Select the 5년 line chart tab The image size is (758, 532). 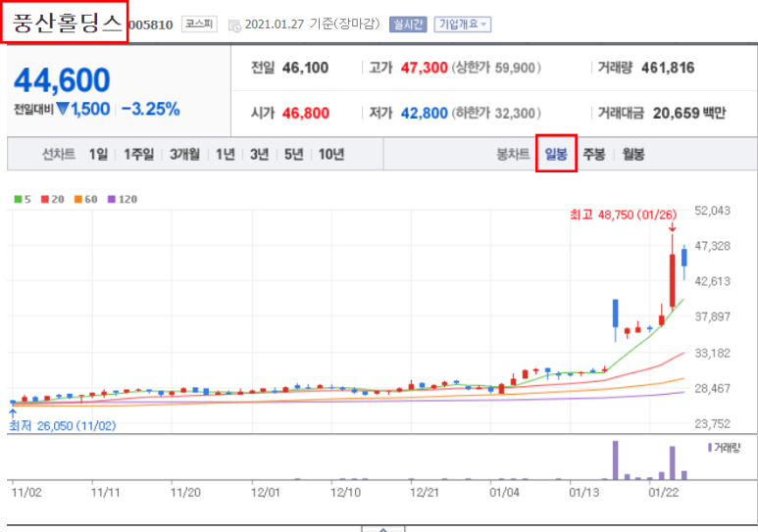(x=293, y=155)
